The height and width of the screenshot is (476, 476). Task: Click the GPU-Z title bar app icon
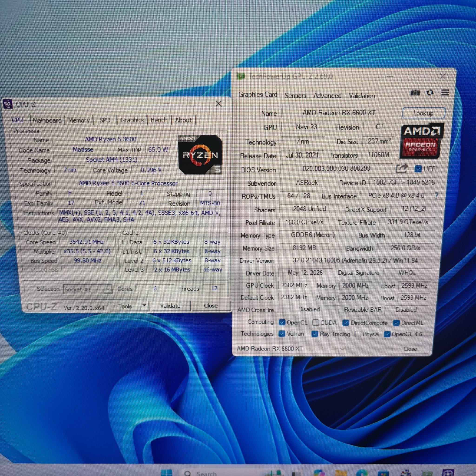point(241,76)
